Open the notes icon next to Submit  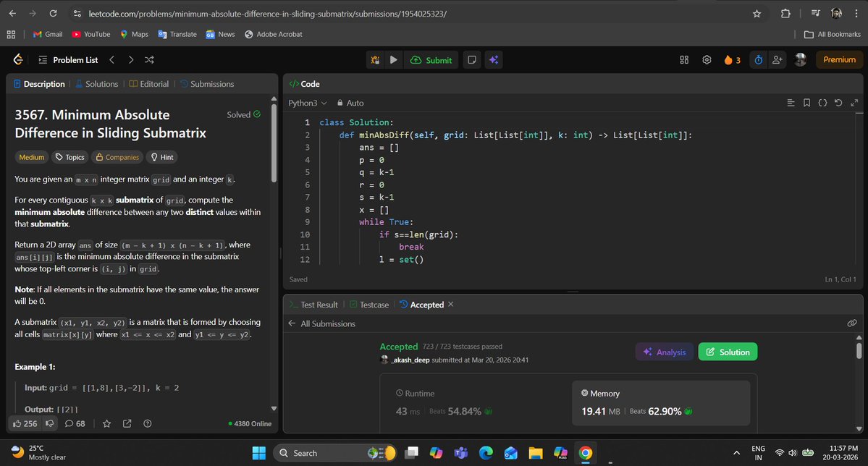pyautogui.click(x=471, y=60)
